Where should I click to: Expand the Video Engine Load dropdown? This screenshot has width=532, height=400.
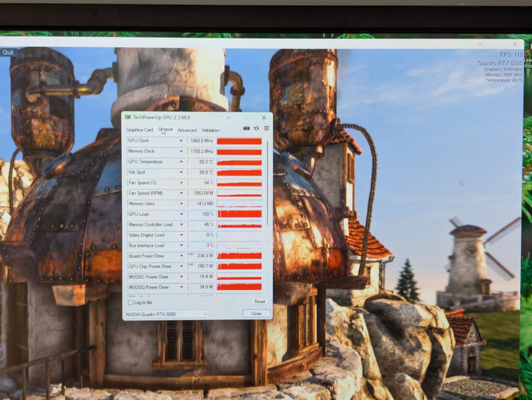(x=181, y=235)
